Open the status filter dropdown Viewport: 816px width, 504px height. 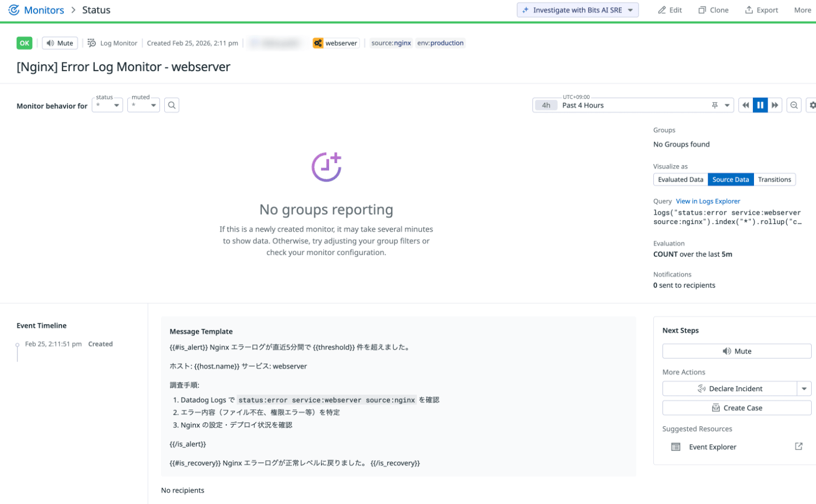(108, 105)
